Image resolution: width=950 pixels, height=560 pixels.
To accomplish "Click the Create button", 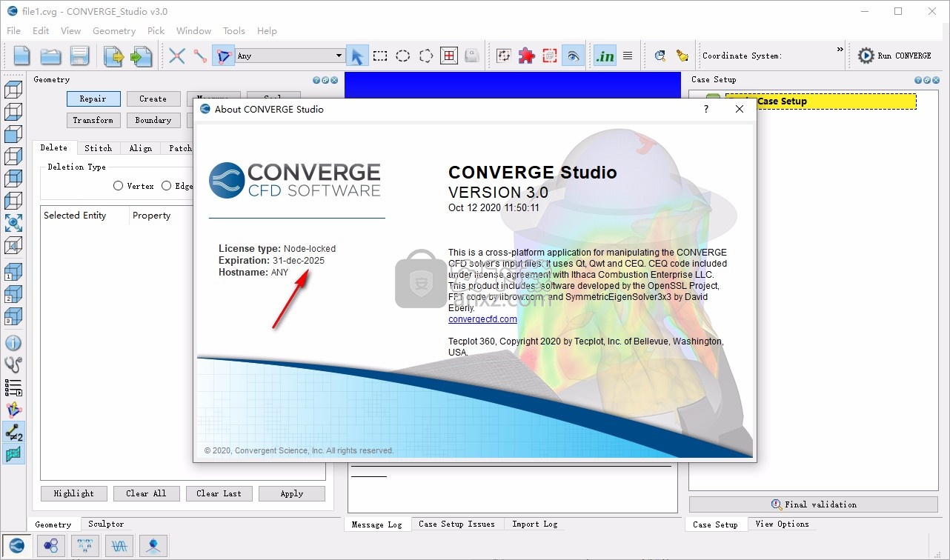I will [153, 99].
